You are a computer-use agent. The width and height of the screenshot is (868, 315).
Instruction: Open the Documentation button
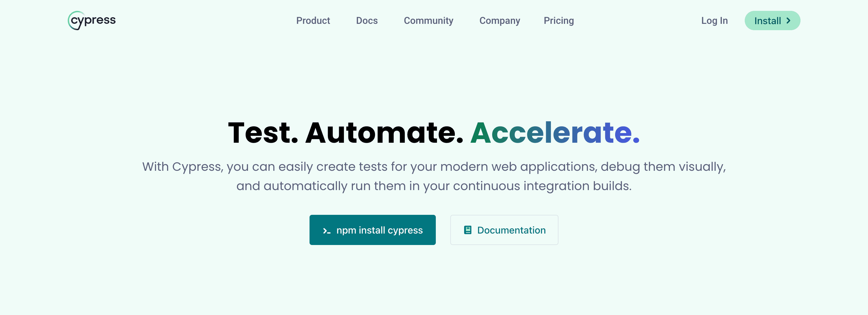[x=504, y=230]
